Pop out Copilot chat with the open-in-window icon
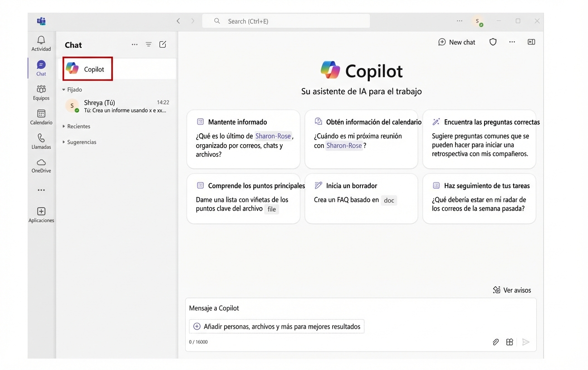Screen dimensions: 588x370 [x=531, y=42]
